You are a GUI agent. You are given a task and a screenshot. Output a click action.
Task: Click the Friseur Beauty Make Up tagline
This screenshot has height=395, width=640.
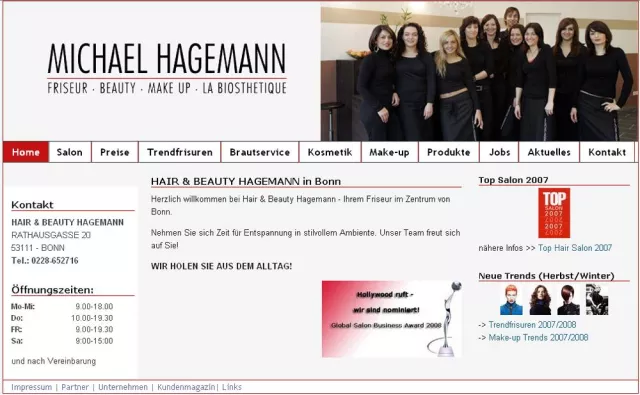coord(167,88)
